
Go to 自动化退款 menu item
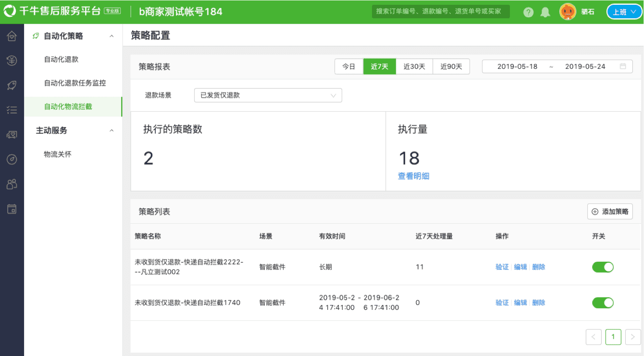point(61,60)
